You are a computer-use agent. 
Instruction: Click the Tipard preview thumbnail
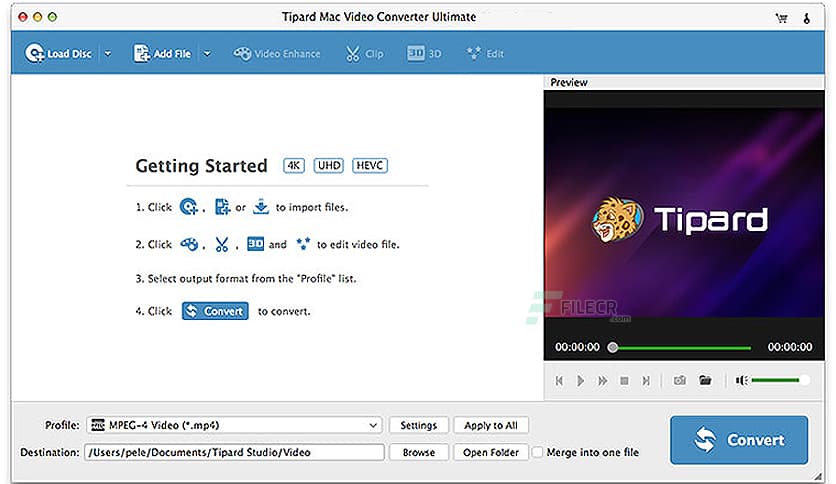684,212
